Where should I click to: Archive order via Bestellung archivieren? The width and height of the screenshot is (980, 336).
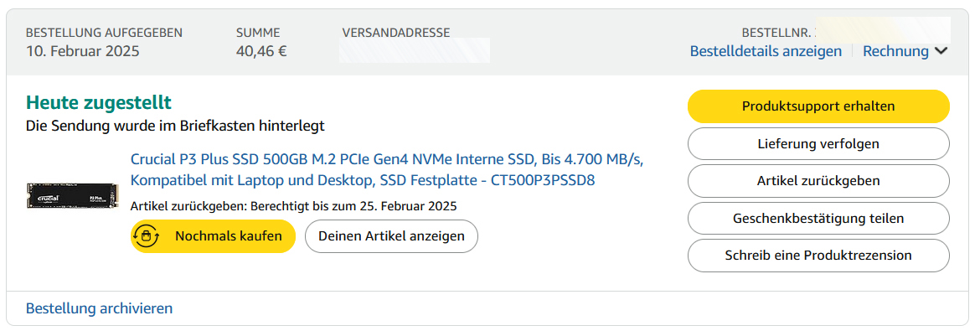click(100, 308)
